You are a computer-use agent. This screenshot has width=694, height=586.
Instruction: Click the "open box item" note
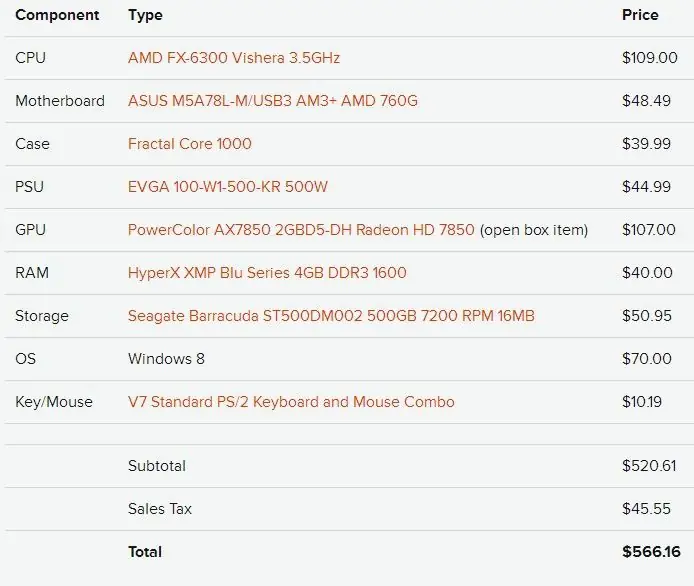click(x=534, y=230)
